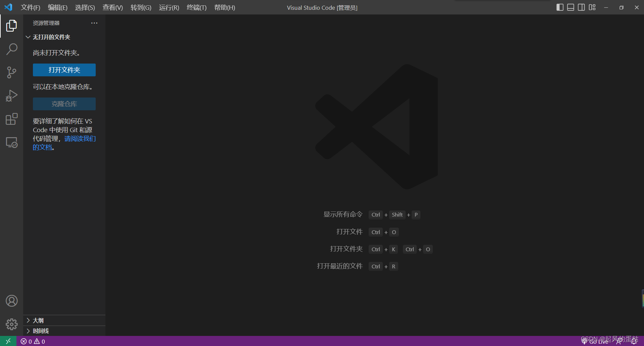Image resolution: width=644 pixels, height=346 pixels.
Task: Restore down the Visual Studio Code window
Action: coord(622,7)
